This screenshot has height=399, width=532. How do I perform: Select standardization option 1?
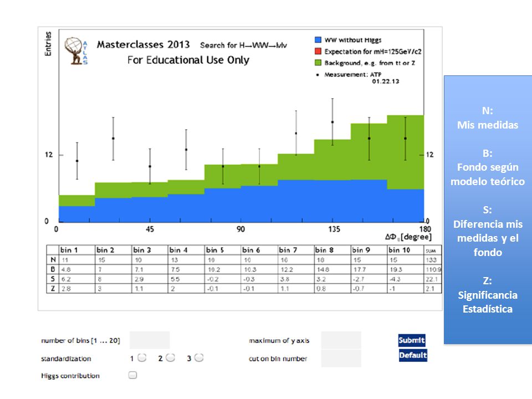coord(142,357)
